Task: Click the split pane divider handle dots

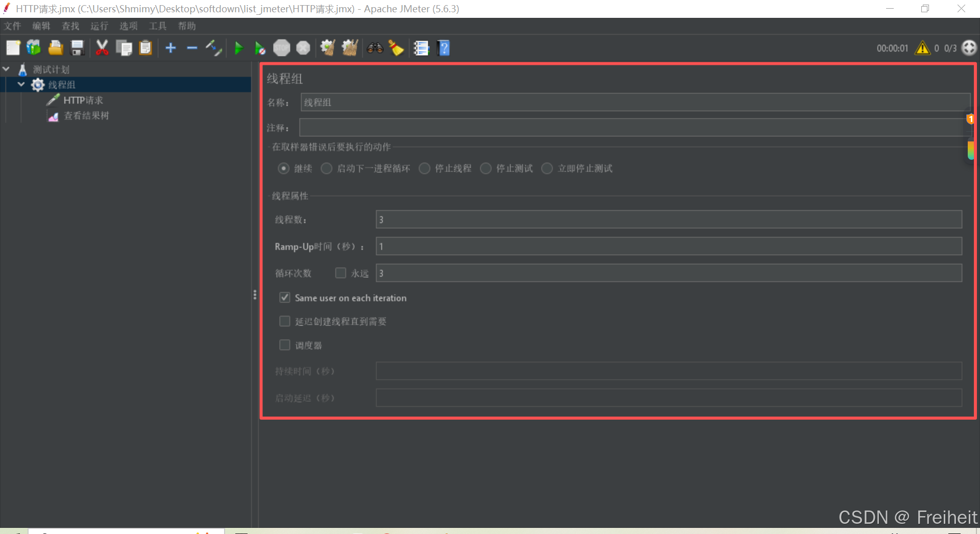Action: [x=255, y=295]
